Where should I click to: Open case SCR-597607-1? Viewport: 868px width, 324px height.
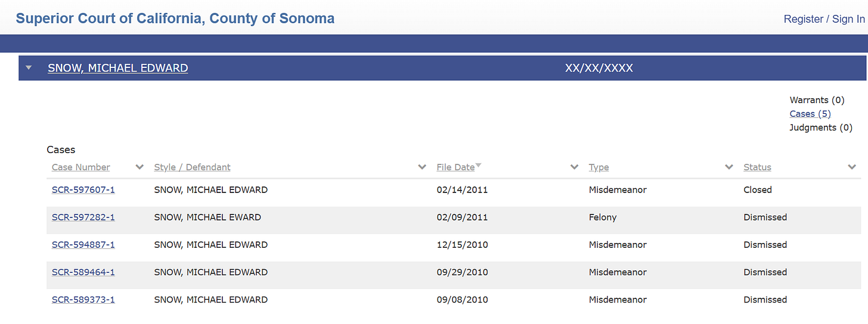pyautogui.click(x=83, y=190)
